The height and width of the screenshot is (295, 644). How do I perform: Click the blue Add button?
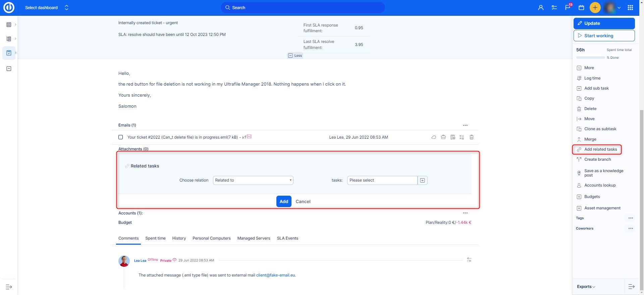(284, 201)
